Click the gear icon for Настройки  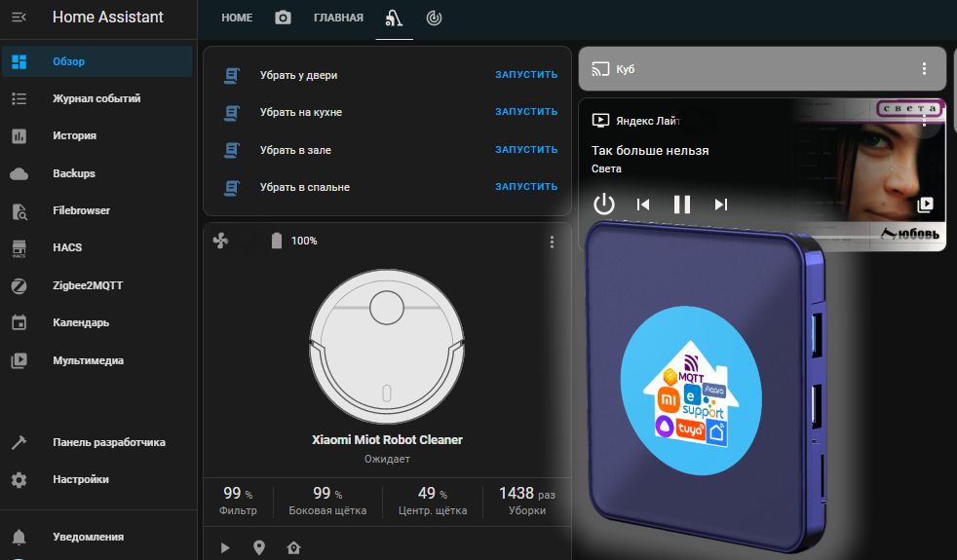click(x=19, y=479)
